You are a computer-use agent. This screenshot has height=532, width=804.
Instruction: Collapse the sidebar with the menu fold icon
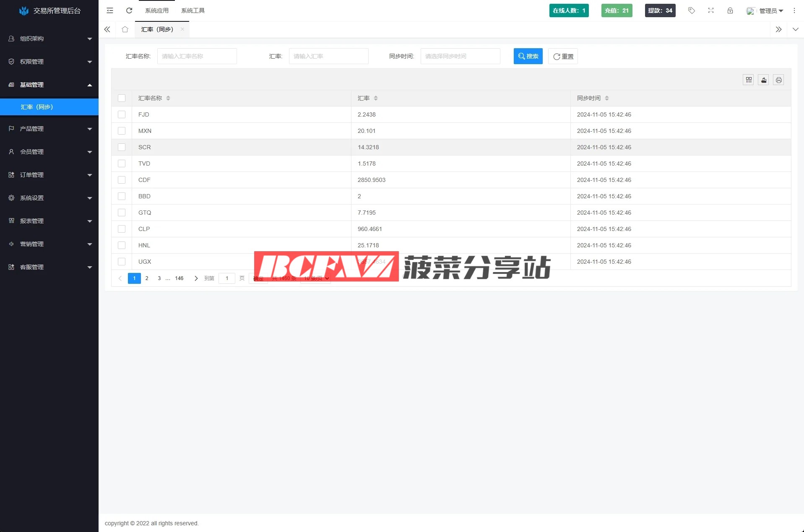pyautogui.click(x=110, y=10)
